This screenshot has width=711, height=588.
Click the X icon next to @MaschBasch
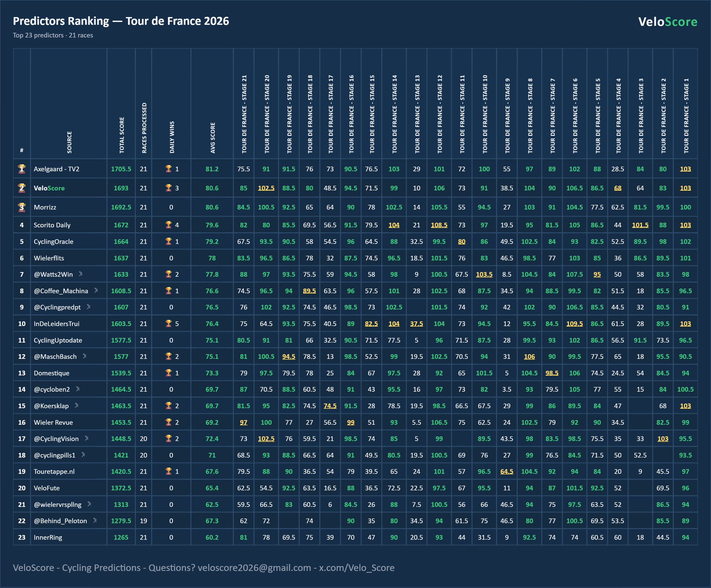(85, 356)
